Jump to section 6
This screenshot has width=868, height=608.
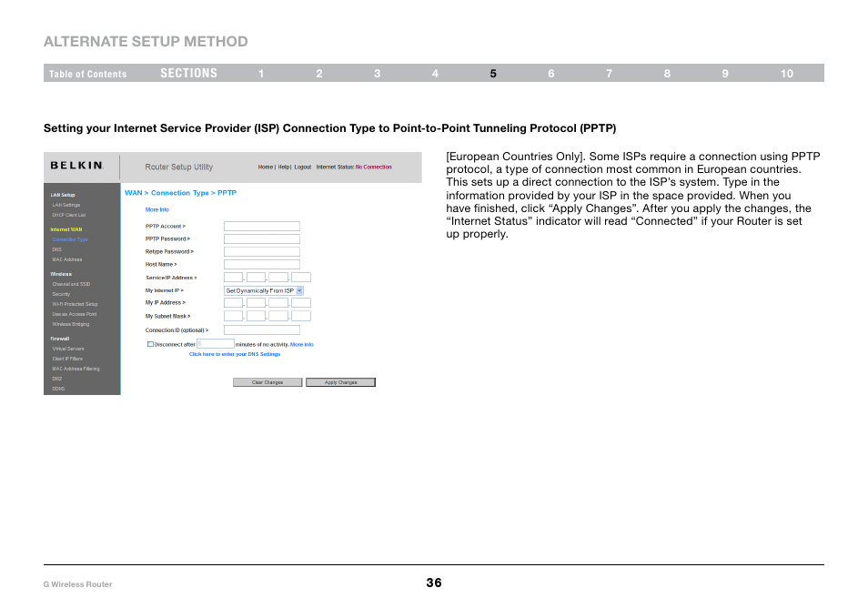point(551,74)
